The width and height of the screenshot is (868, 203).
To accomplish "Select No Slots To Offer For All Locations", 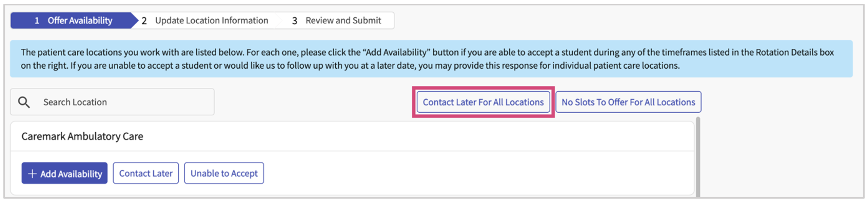I will (x=628, y=102).
